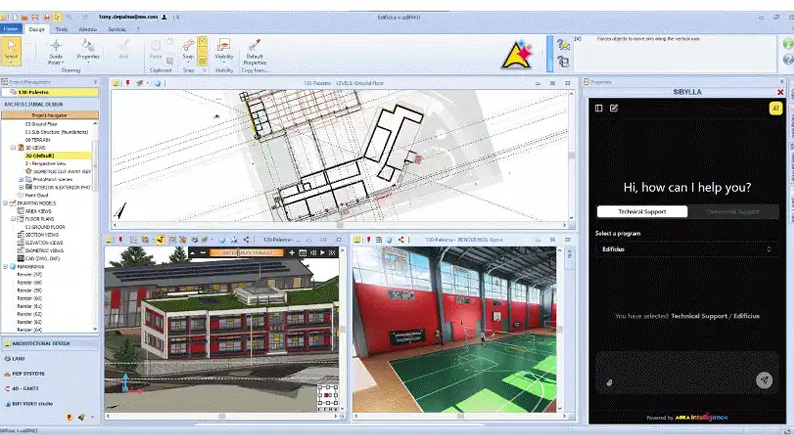794x435 pixels.
Task: Click the yellow AI badge in Sibylla
Action: 774,108
